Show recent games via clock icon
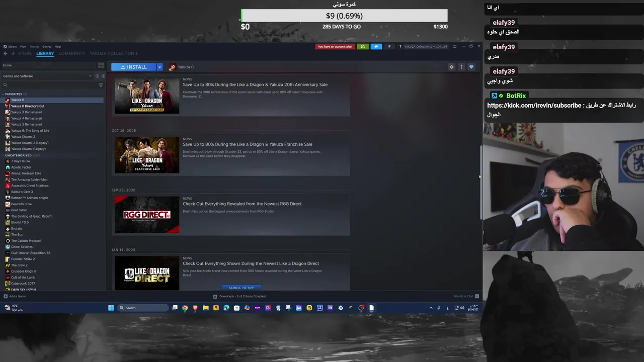Viewport: 644px width, 362px height. pos(97,76)
